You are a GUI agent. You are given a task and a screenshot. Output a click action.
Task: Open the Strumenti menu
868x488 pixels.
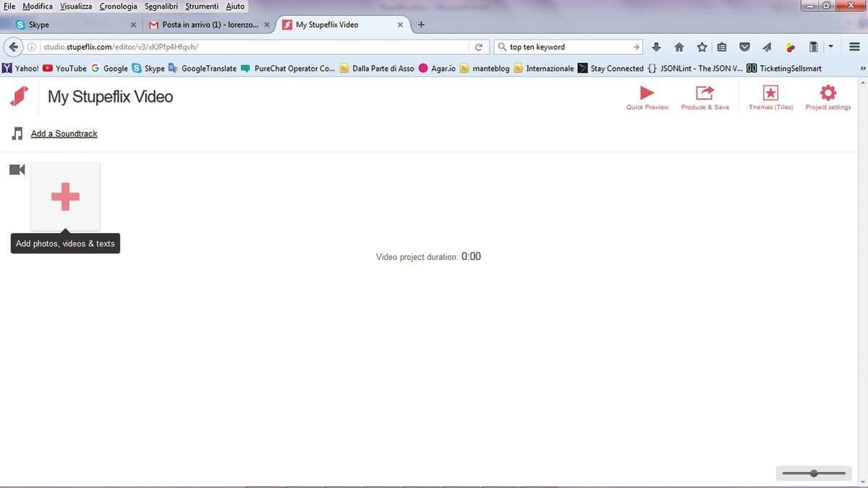click(x=202, y=6)
